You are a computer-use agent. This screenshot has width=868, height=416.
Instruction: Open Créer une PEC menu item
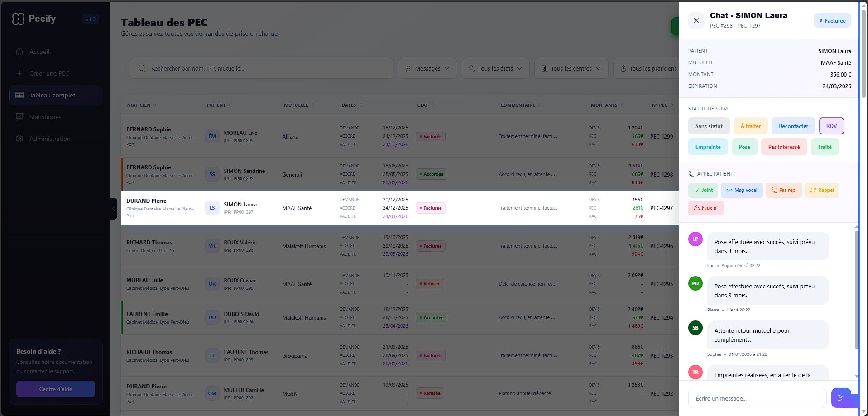tap(49, 73)
